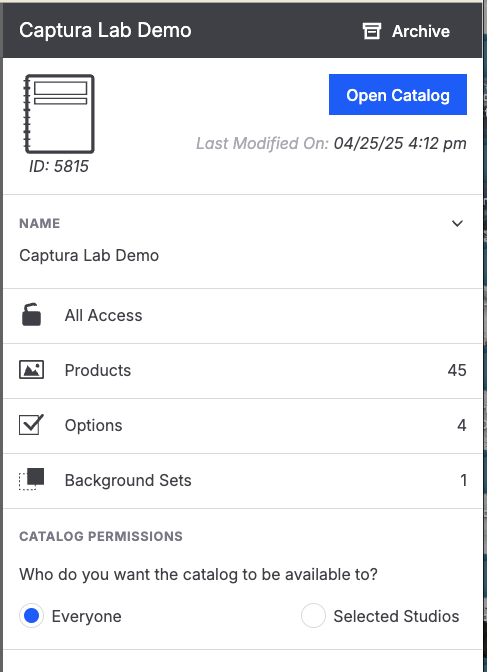Click the Products image icon
487x672 pixels.
click(31, 370)
